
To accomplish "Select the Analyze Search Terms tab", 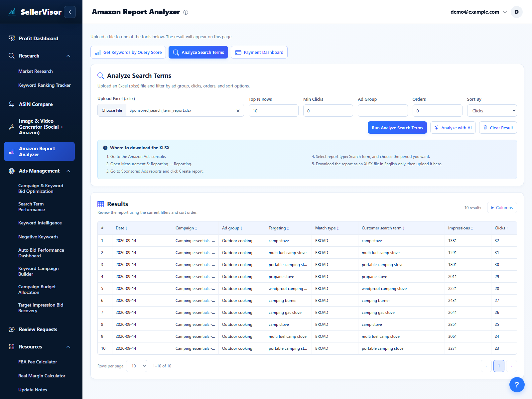I will tap(198, 52).
